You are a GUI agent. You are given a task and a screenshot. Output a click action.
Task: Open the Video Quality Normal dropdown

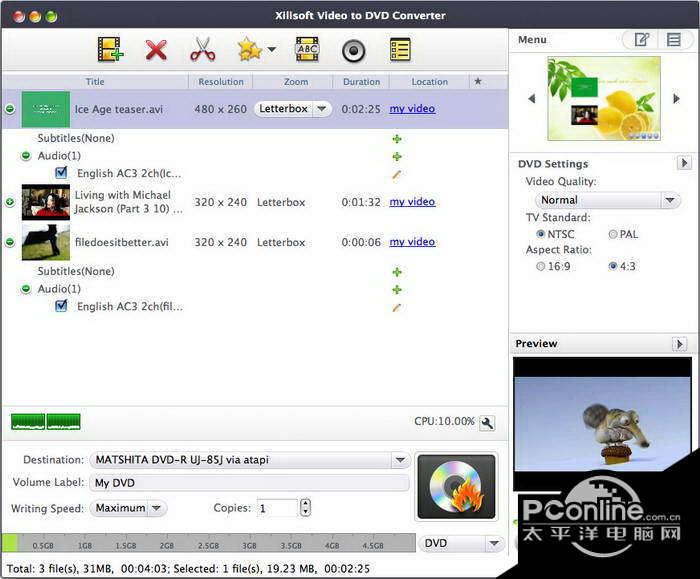pyautogui.click(x=608, y=200)
